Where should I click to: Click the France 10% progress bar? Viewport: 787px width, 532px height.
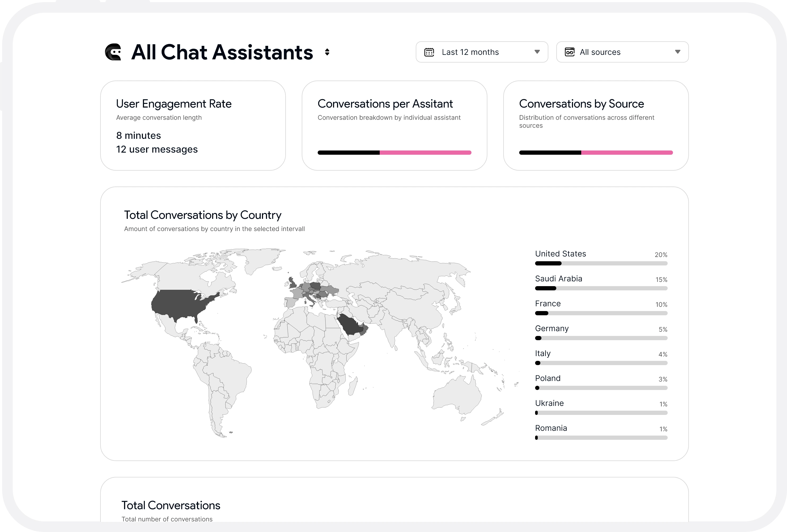(601, 313)
